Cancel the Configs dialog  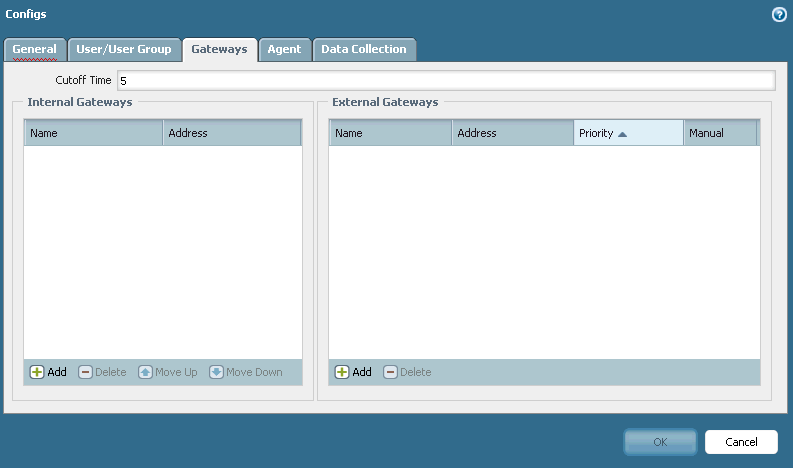coord(741,442)
